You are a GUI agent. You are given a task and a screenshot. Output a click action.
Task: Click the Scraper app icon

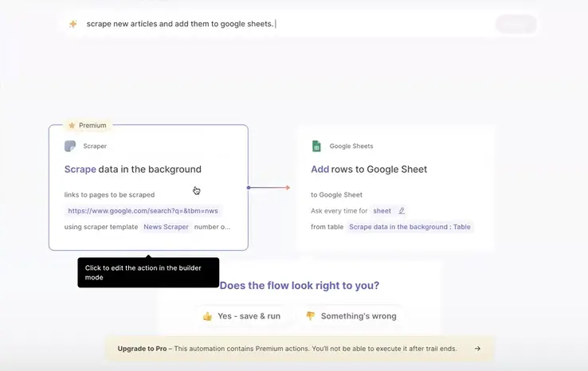click(70, 146)
